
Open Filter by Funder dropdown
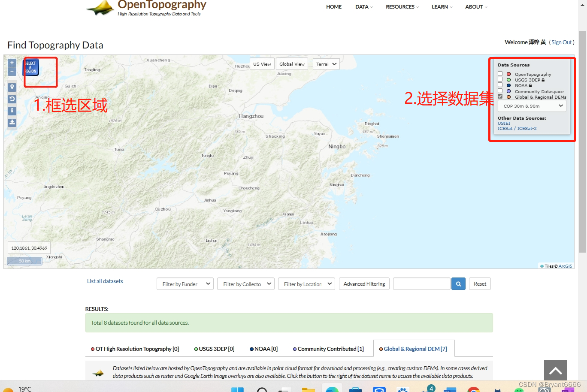[x=185, y=284]
